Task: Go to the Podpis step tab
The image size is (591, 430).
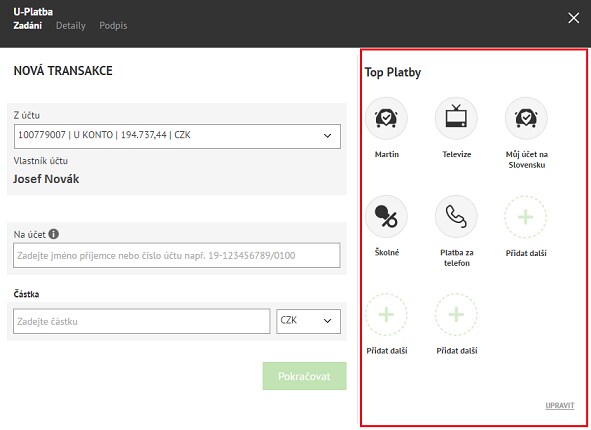Action: [113, 26]
